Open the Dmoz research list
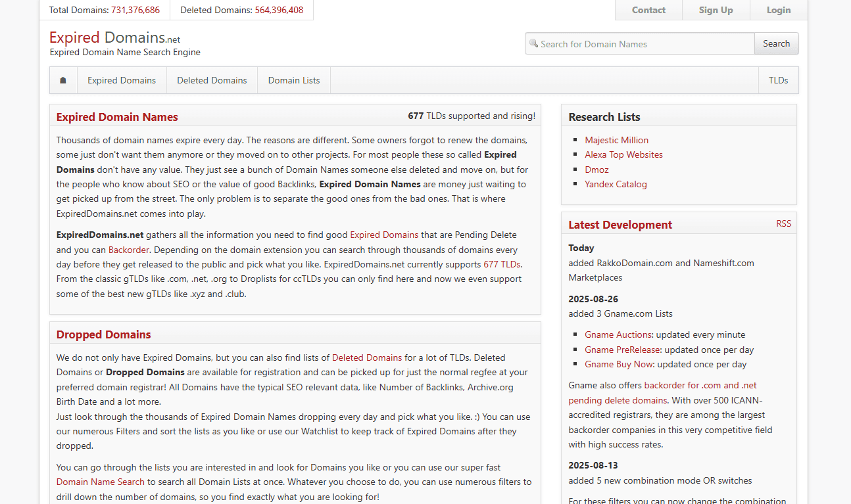 point(596,170)
